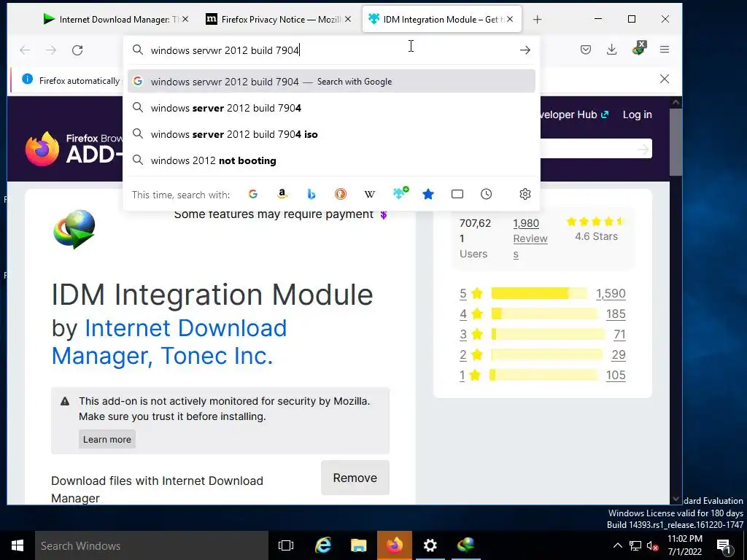Viewport: 747px width, 560px height.
Task: Click the Go arrow in the address bar
Action: [525, 50]
